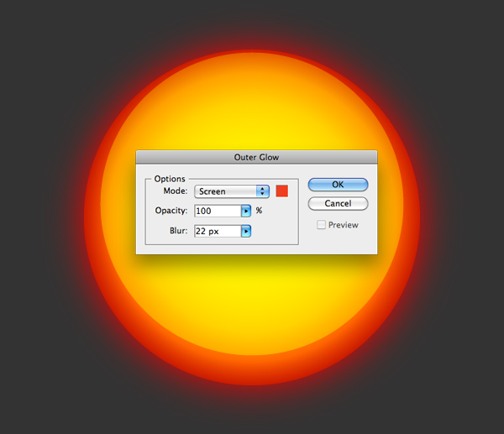Open the red glow color swatch
This screenshot has width=504, height=434.
281,191
